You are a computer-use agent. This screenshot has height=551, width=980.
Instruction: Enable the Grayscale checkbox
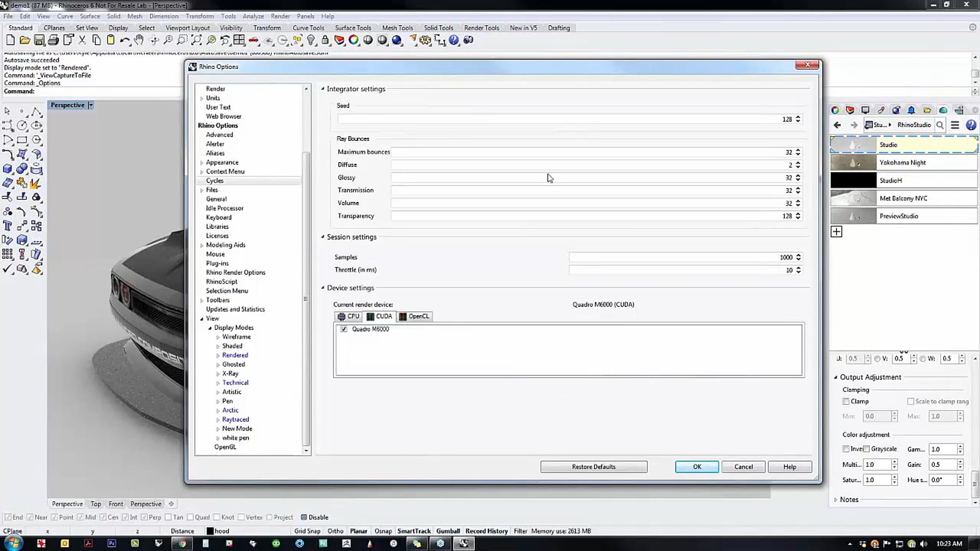click(866, 449)
